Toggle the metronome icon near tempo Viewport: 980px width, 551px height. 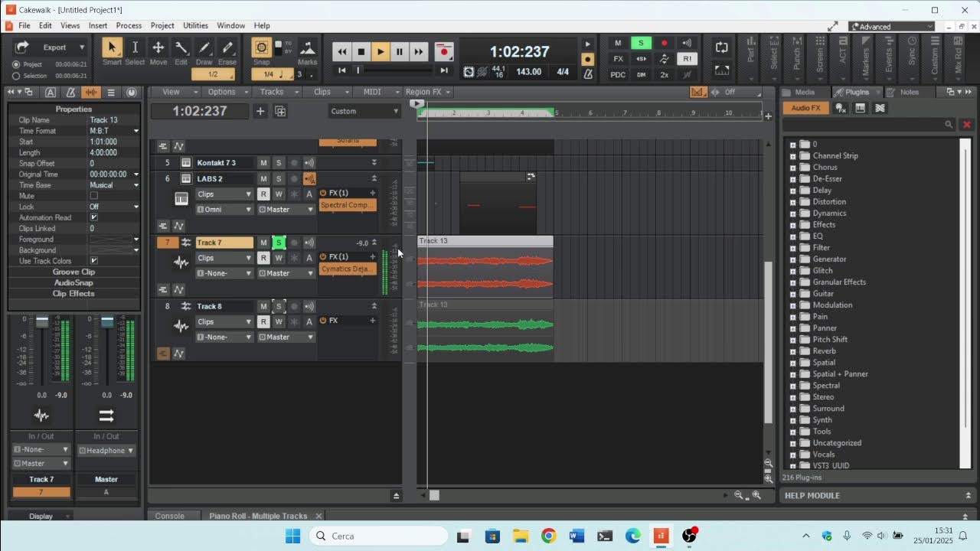588,74
